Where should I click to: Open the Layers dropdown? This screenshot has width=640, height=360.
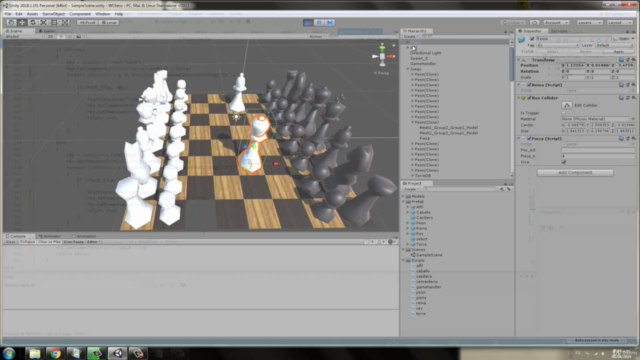point(589,22)
